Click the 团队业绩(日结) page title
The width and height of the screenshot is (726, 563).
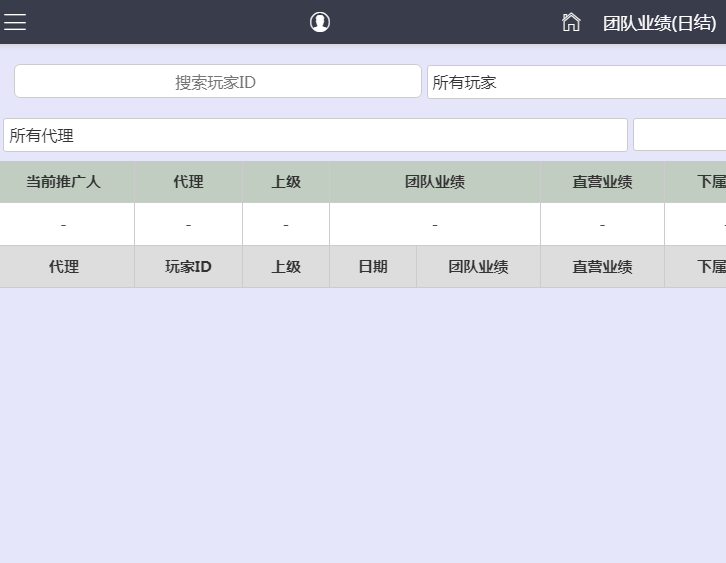coord(659,23)
